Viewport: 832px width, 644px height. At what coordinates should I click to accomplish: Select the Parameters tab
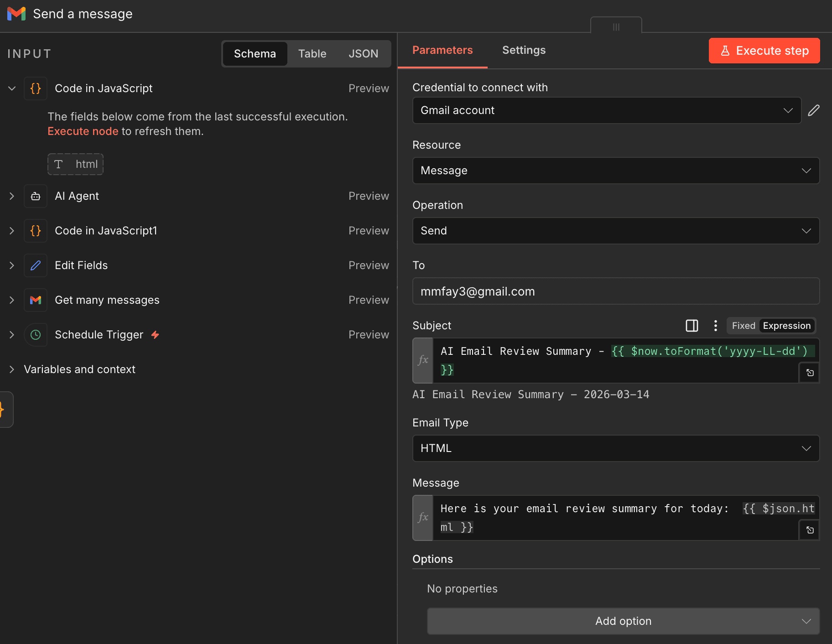pos(442,50)
